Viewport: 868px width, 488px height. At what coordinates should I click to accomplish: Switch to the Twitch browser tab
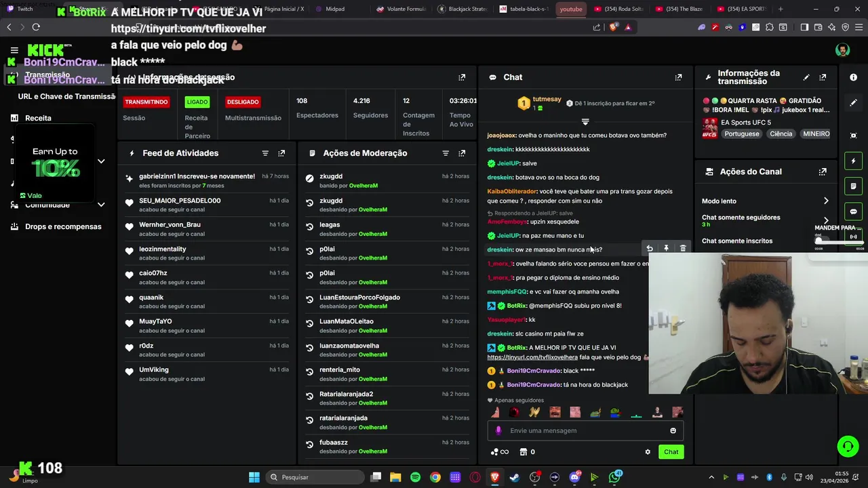(x=25, y=9)
